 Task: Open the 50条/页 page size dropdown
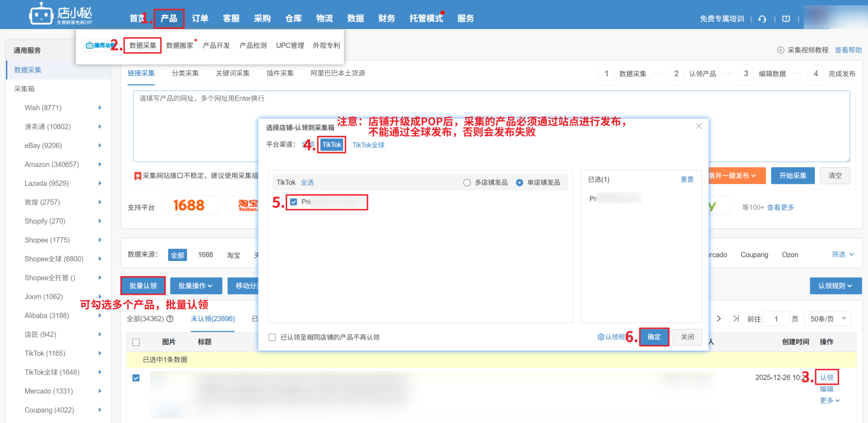click(x=827, y=319)
